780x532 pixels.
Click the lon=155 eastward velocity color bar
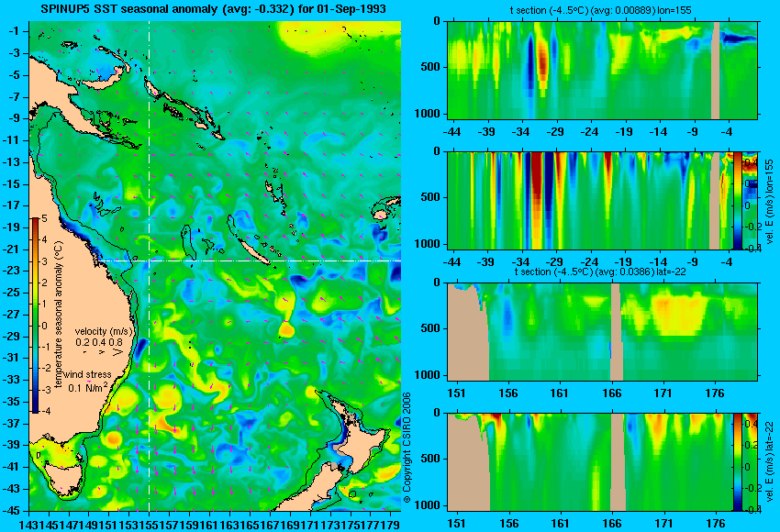tap(737, 200)
